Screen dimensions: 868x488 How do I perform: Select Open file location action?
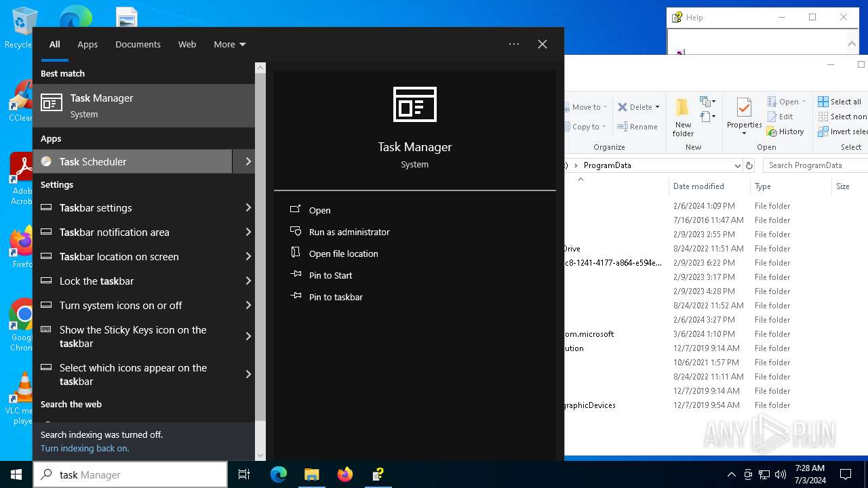click(x=343, y=253)
